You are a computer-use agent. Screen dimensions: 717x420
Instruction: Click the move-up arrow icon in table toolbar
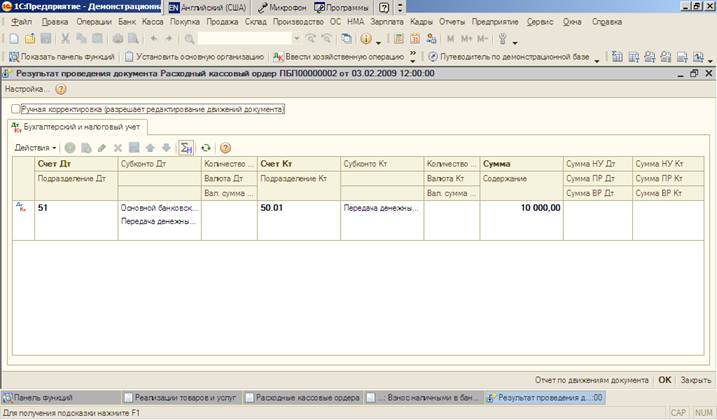click(150, 148)
